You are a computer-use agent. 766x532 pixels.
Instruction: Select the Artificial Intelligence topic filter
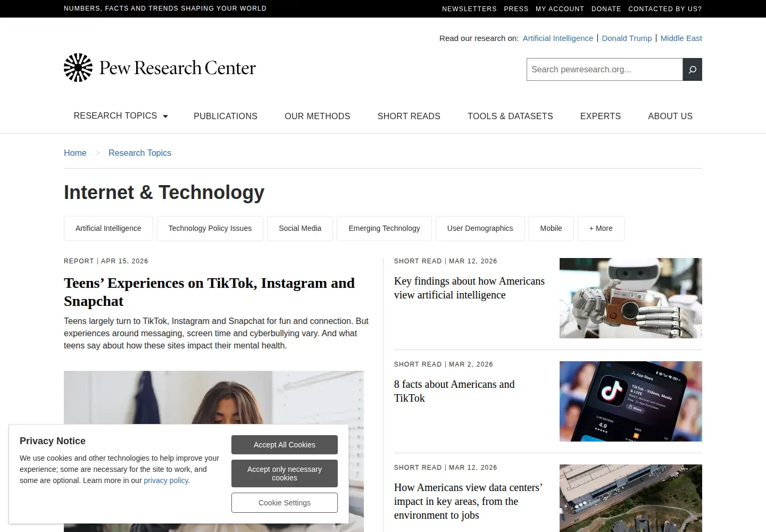109,228
